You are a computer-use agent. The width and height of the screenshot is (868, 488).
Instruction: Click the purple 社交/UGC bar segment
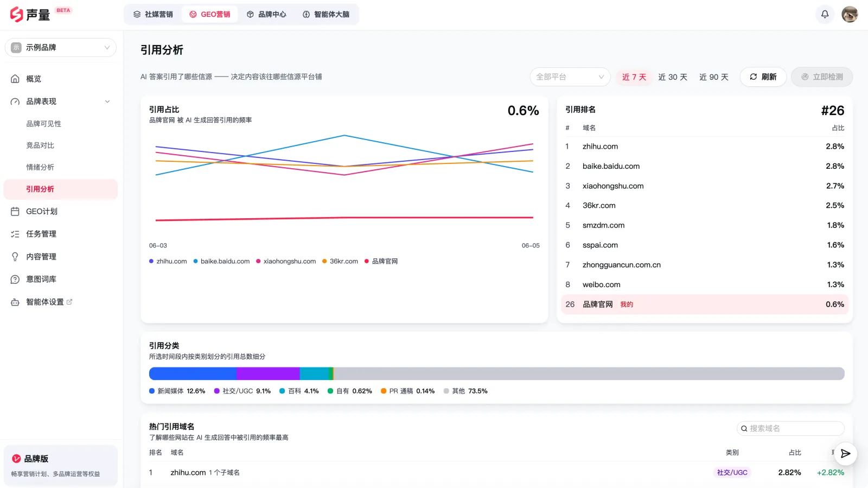(268, 373)
